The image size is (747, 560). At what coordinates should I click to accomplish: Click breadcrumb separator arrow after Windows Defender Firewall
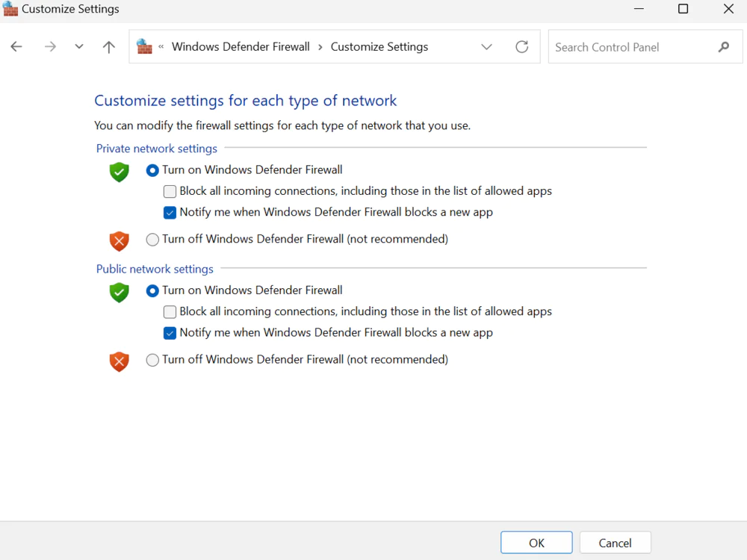320,46
